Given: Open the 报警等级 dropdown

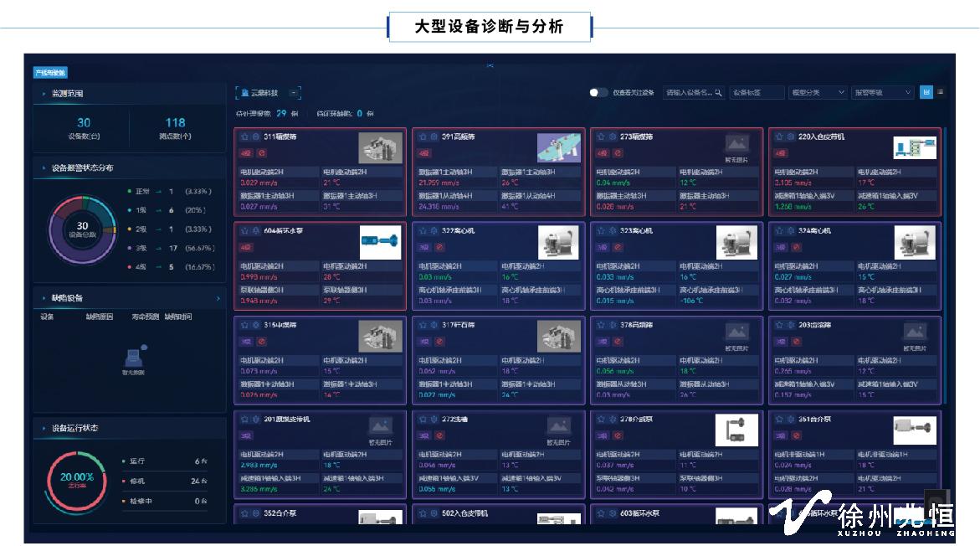Looking at the screenshot, I should click(x=883, y=93).
